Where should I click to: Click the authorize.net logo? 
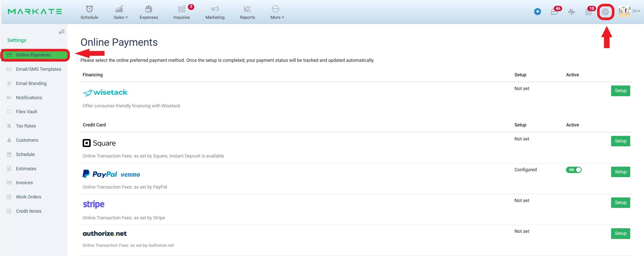105,234
